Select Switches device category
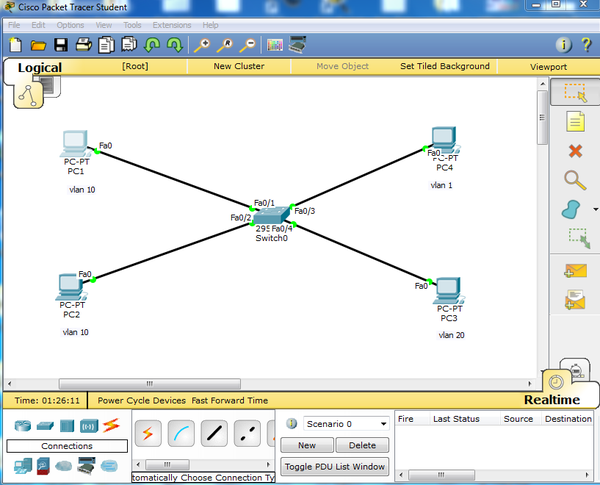 (45, 426)
